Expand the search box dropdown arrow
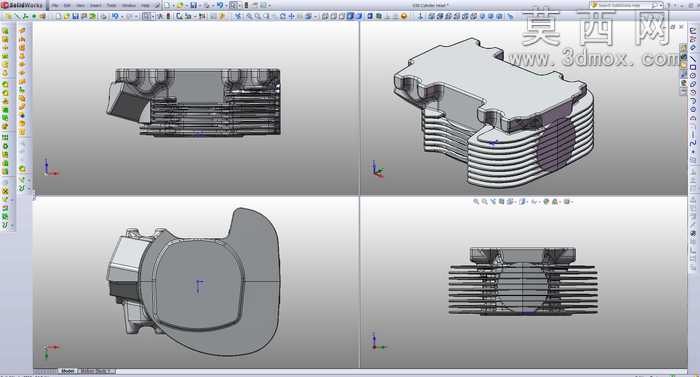The width and height of the screenshot is (700, 377). 662,5
